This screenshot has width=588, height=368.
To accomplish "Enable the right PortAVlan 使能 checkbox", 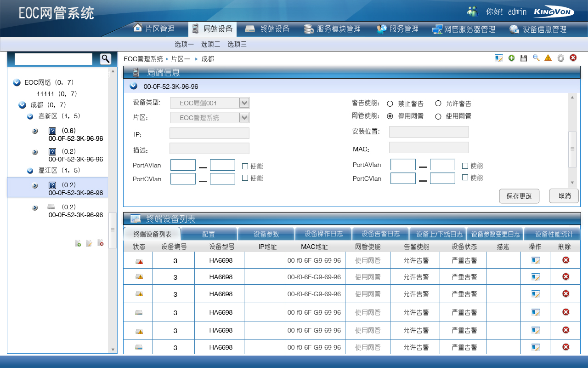I will point(465,166).
